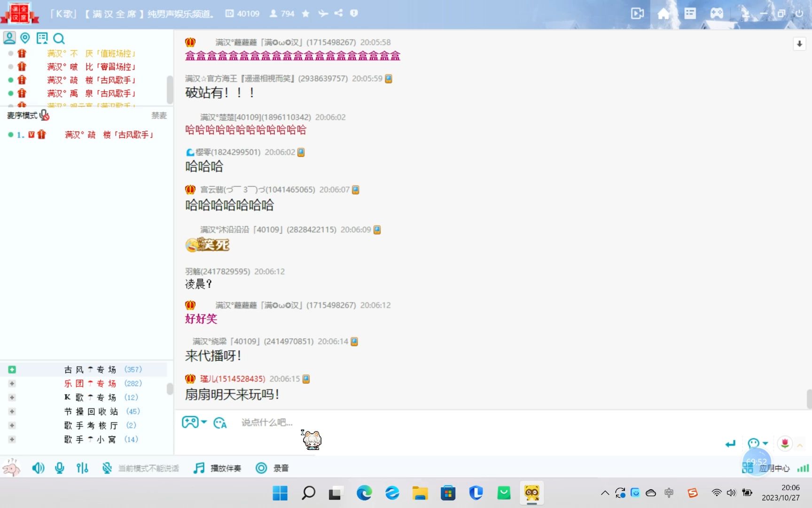Open the list panel icon in title bar
812x508 pixels.
[x=690, y=14]
